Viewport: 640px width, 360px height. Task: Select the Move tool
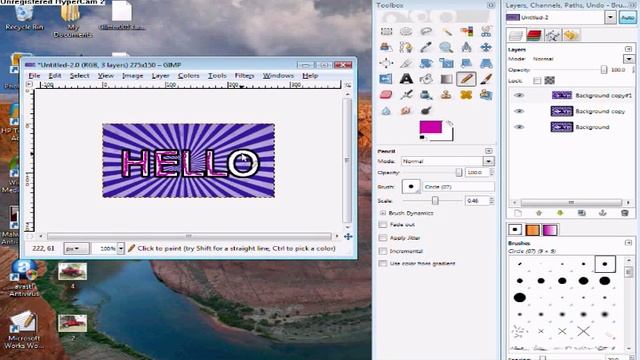point(486,47)
